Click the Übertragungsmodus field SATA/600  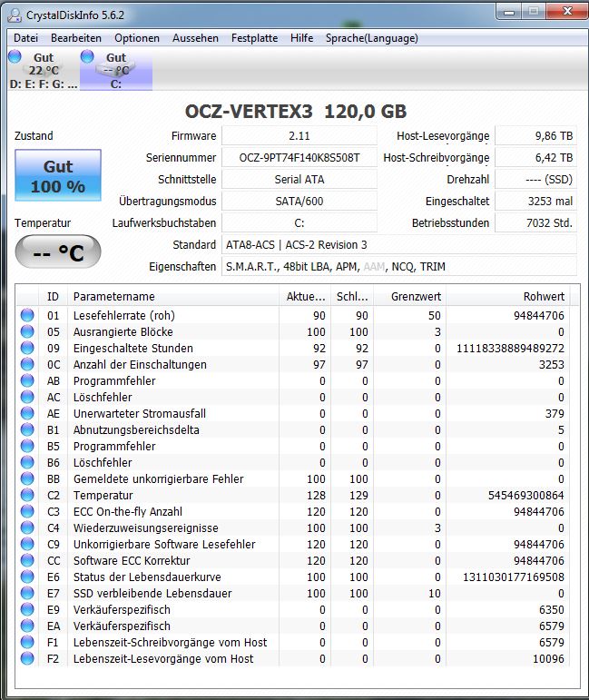(x=299, y=202)
